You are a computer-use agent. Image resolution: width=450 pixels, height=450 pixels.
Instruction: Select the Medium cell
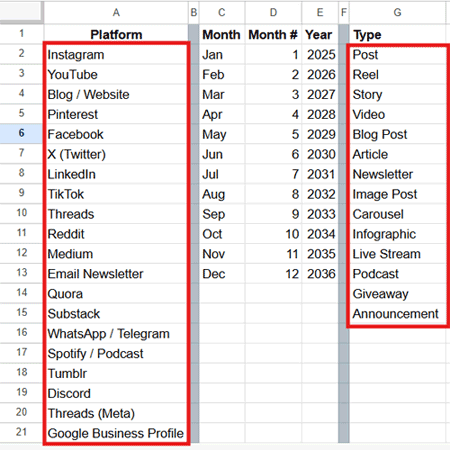click(x=116, y=253)
